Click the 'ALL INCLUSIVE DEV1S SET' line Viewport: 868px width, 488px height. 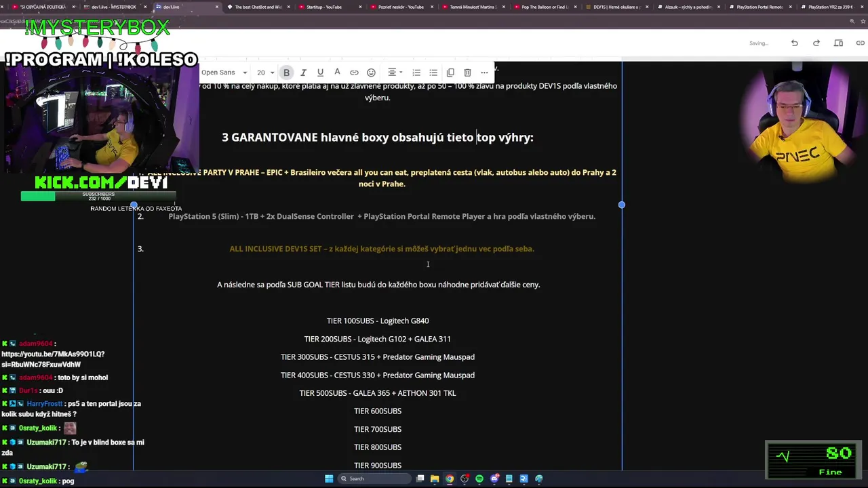(x=382, y=249)
